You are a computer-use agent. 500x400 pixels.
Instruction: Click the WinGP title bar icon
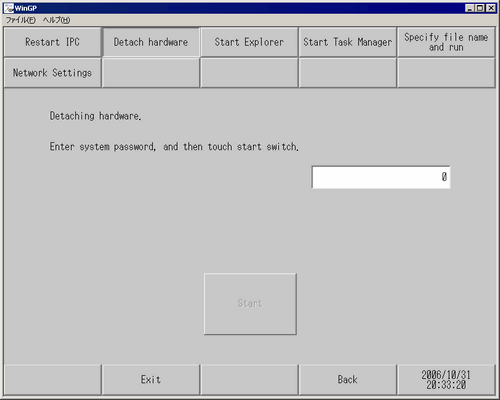pos(9,8)
